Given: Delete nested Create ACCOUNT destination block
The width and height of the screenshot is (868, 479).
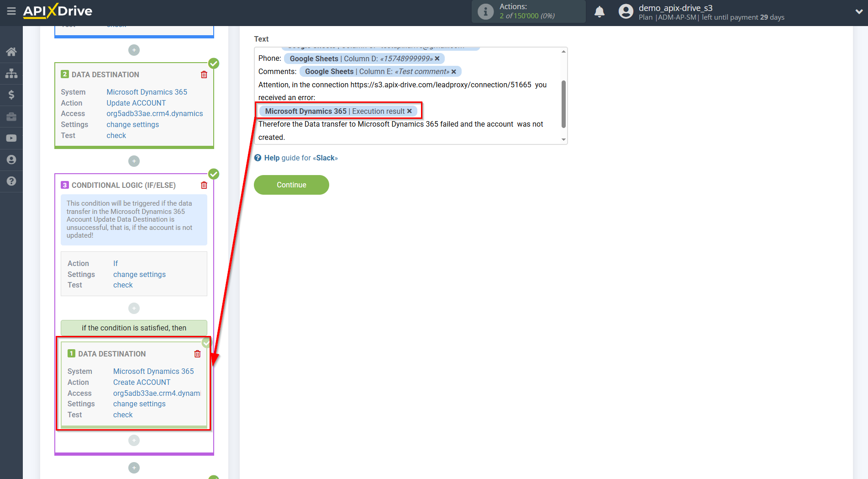Looking at the screenshot, I should point(197,354).
